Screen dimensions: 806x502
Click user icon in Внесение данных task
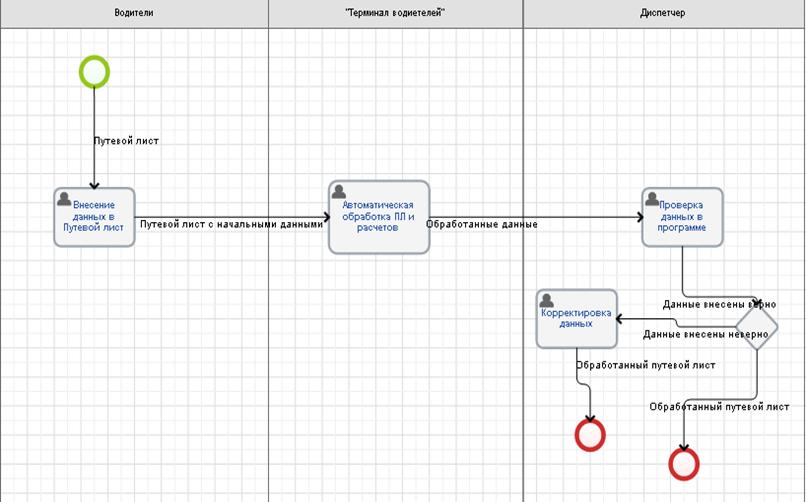tap(65, 199)
